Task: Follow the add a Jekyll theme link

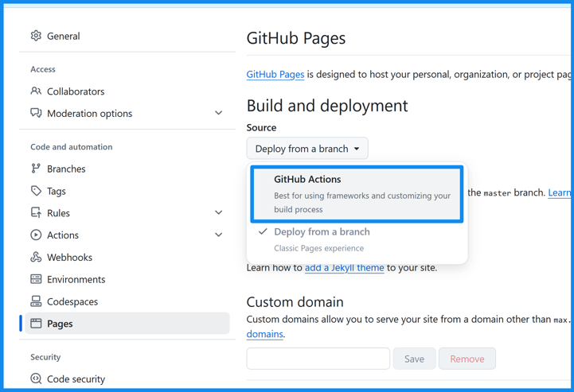Action: pyautogui.click(x=344, y=268)
